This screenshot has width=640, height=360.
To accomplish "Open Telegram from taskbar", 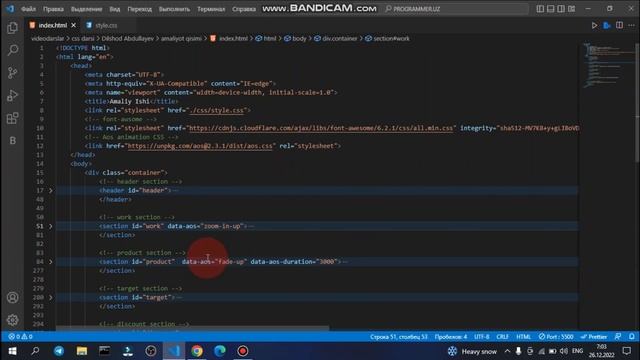I will pyautogui.click(x=59, y=351).
